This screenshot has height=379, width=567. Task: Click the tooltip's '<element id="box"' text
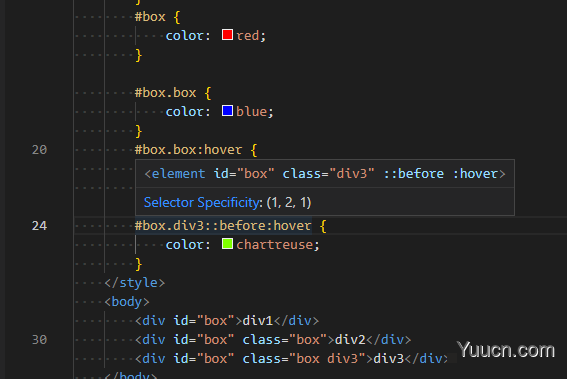click(209, 174)
